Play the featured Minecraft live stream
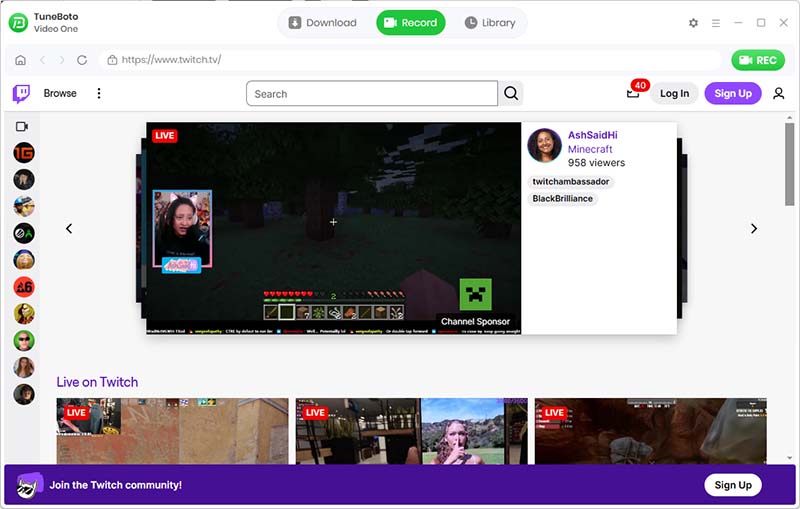Viewport: 800px width, 509px height. coord(334,228)
